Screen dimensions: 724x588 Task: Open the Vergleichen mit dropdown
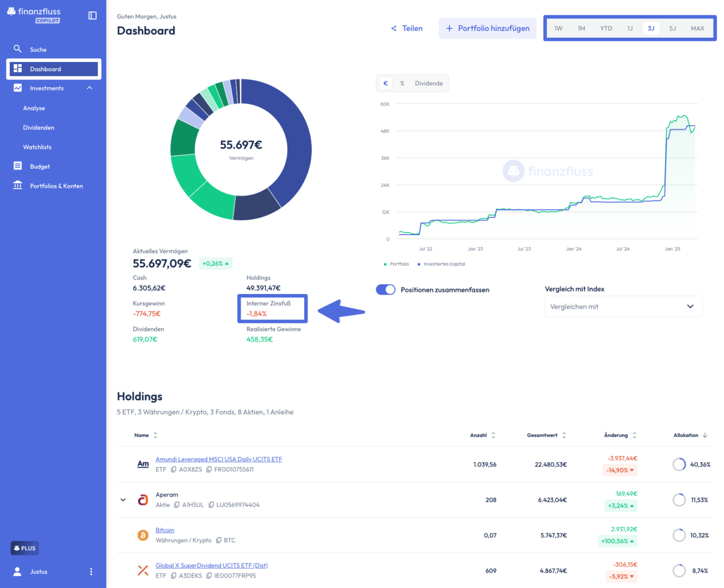(x=623, y=307)
